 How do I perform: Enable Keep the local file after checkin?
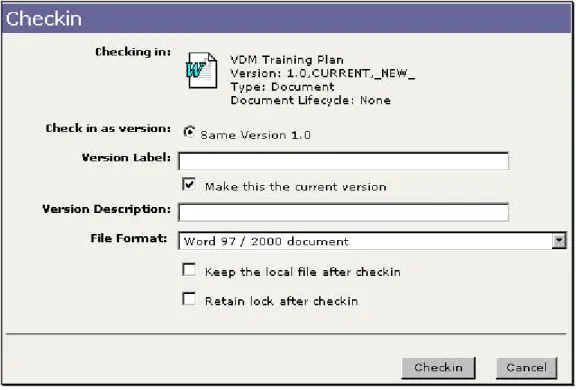tap(189, 270)
